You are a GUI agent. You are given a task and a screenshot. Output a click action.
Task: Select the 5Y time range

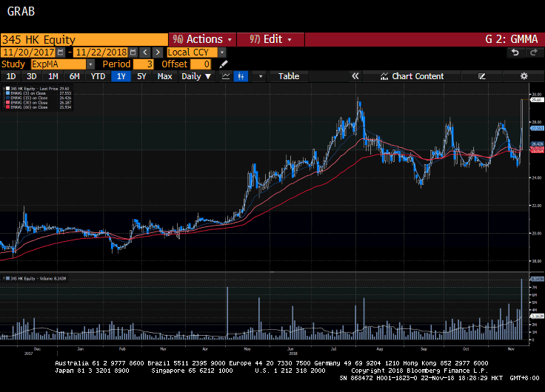[141, 76]
